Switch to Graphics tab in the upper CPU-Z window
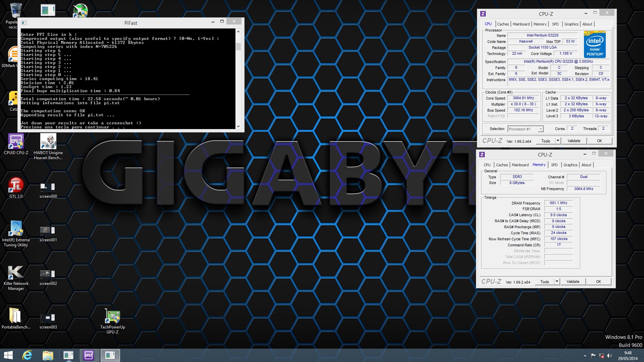644x362 pixels. 571,24
